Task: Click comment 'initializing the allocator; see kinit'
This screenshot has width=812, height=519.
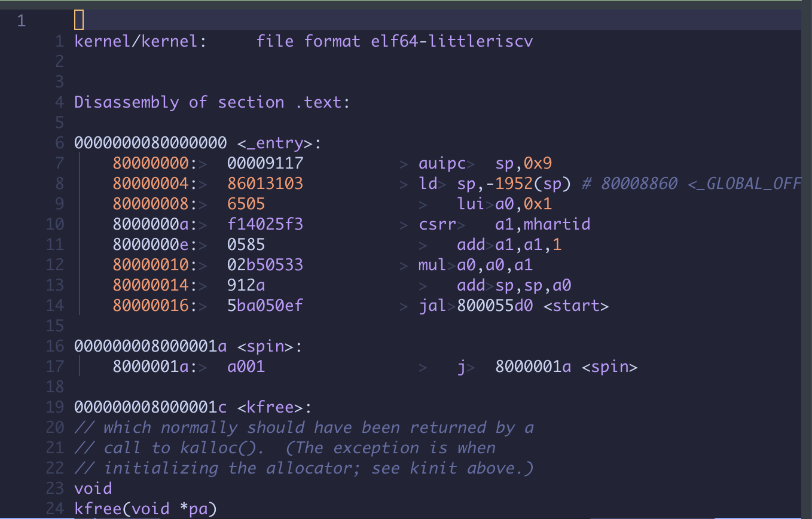Action: (x=280, y=468)
